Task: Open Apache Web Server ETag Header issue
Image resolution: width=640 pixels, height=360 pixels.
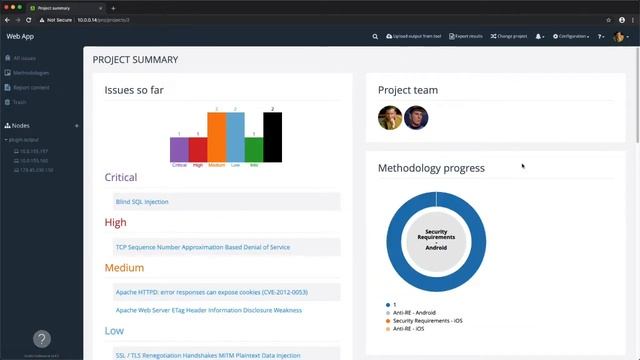Action: pos(209,310)
